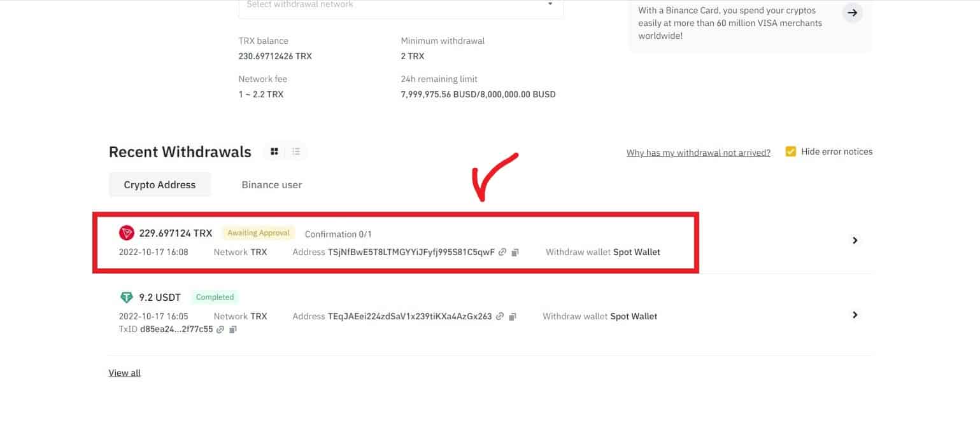Click the 24h remaining limit value
Viewport: 980px width, 423px height.
pyautogui.click(x=478, y=94)
